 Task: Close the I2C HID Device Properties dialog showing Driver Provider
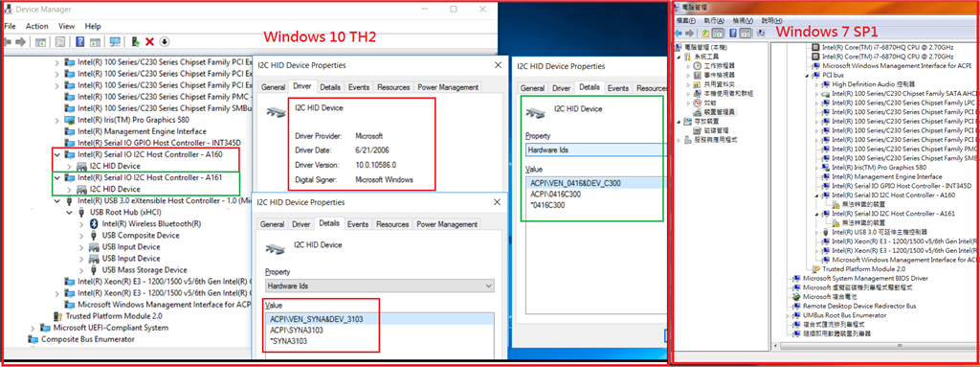click(x=498, y=65)
